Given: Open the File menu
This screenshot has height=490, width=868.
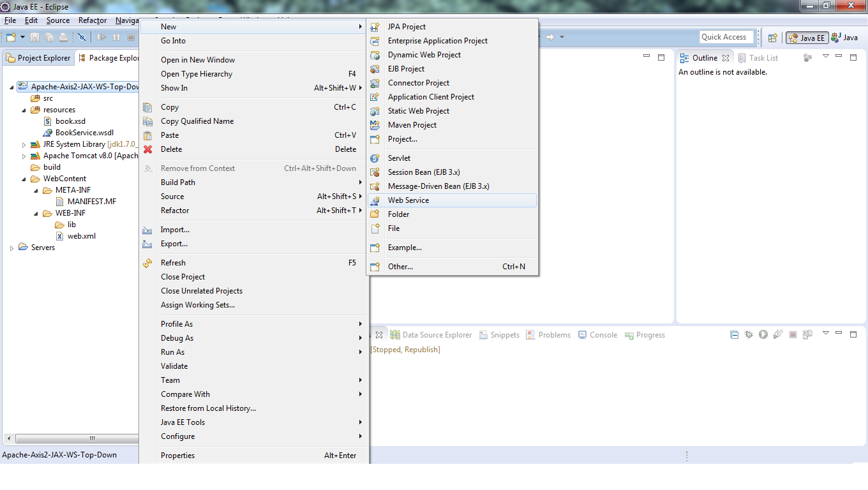Looking at the screenshot, I should [x=10, y=20].
